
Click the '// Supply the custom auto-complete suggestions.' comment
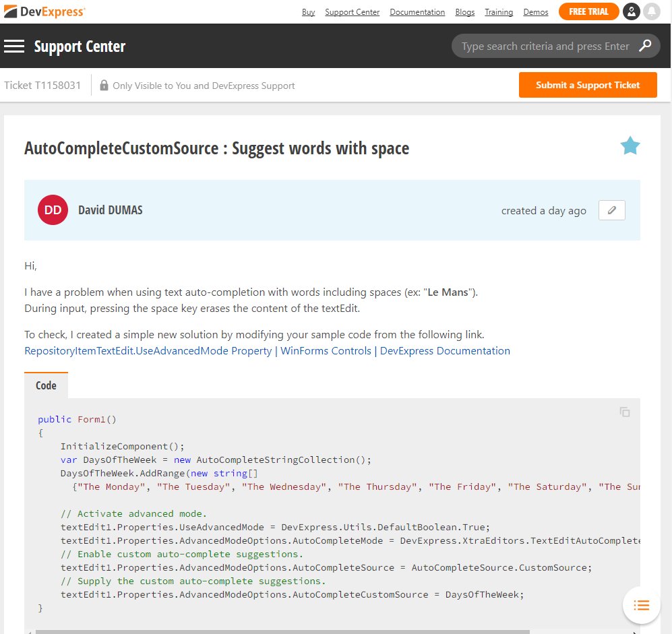point(193,581)
